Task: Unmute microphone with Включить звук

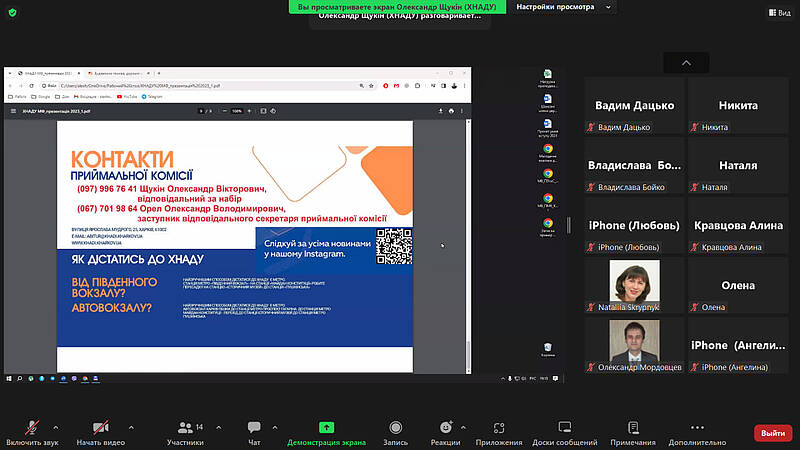Action: (x=32, y=427)
